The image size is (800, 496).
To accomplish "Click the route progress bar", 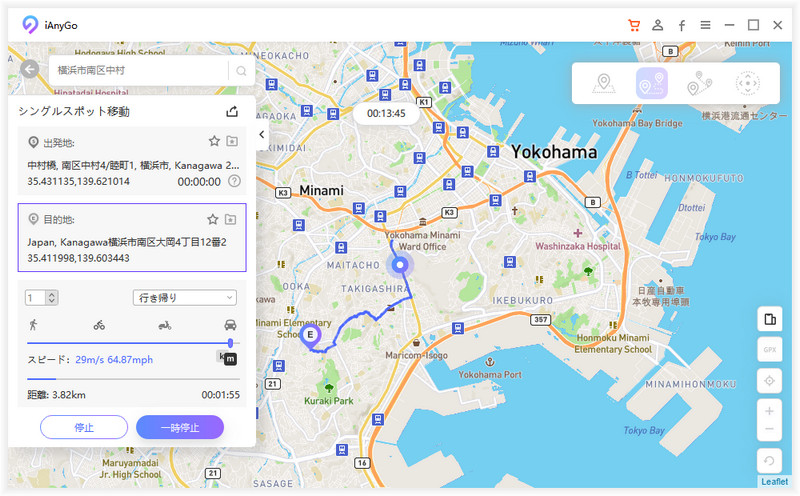I will pyautogui.click(x=133, y=379).
